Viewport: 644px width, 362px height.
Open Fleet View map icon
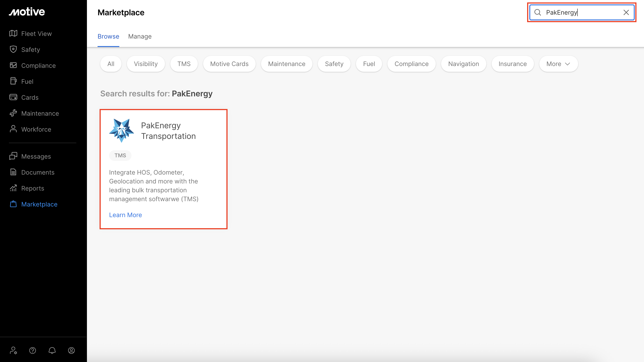click(13, 33)
